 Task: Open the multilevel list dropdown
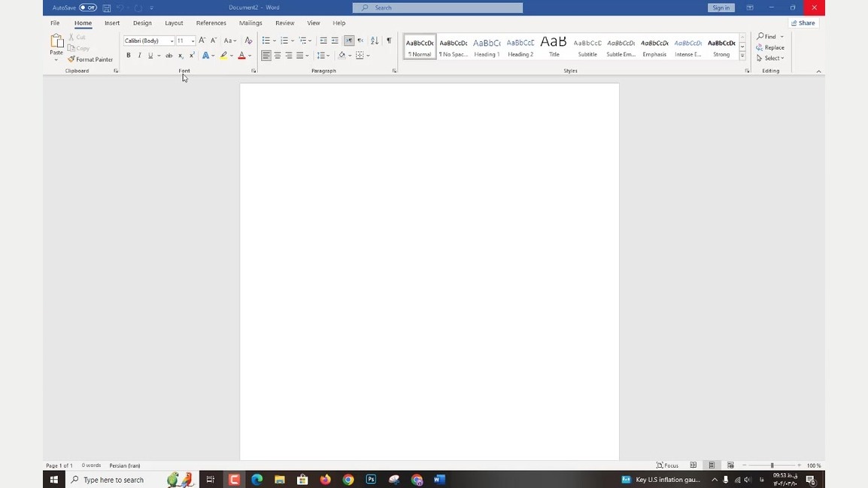click(310, 41)
